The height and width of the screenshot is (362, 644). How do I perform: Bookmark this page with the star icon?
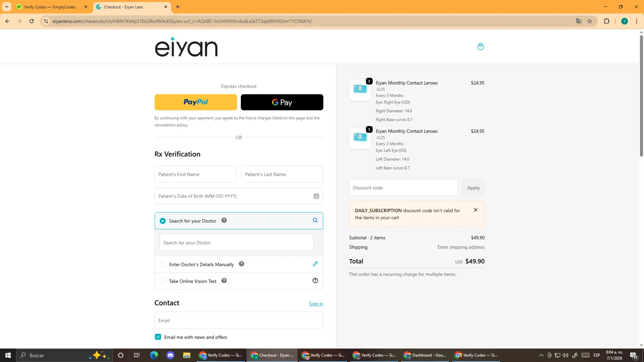pyautogui.click(x=590, y=21)
